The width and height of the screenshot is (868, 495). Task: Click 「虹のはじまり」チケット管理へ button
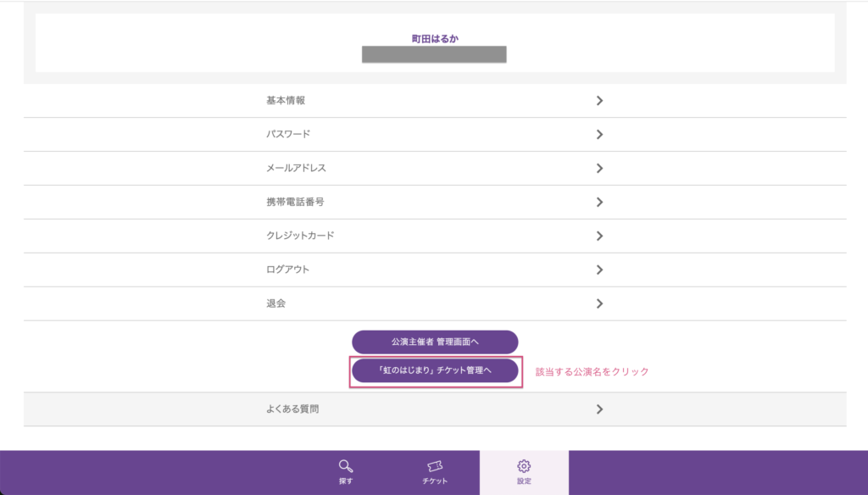(435, 371)
